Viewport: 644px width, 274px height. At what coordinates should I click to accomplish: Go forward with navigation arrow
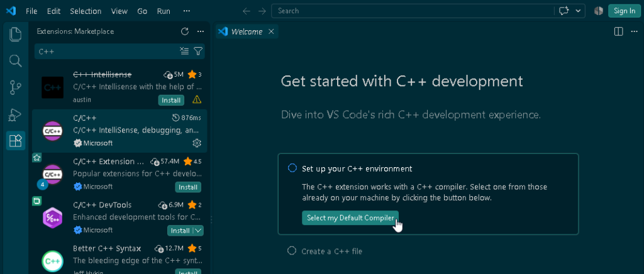tap(262, 11)
